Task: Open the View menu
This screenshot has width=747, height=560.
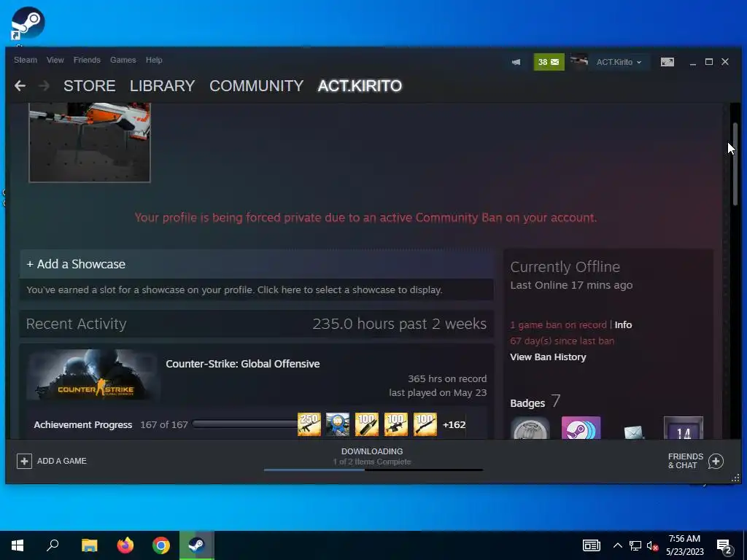Action: tap(55, 60)
